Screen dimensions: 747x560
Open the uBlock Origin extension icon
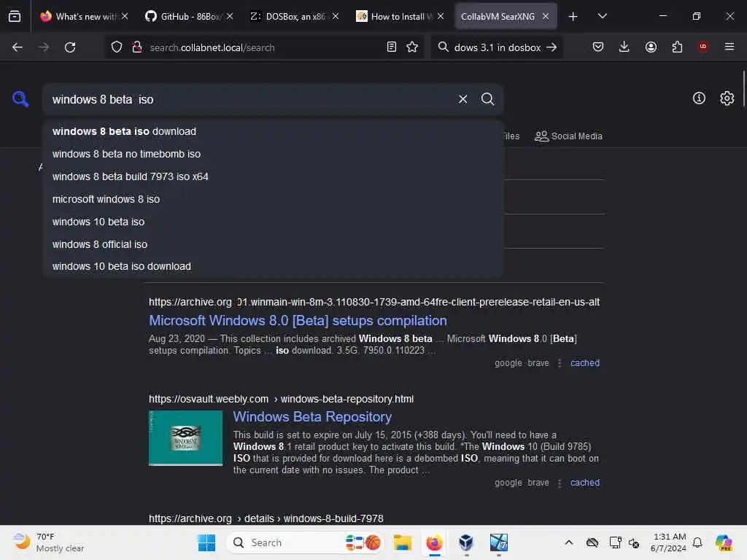[703, 47]
